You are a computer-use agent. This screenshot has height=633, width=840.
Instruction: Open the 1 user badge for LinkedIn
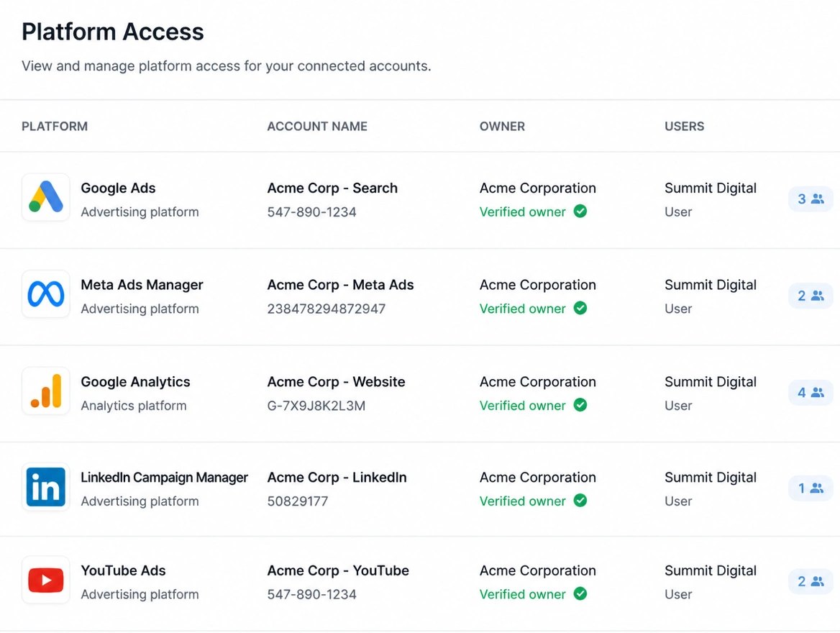pos(811,488)
